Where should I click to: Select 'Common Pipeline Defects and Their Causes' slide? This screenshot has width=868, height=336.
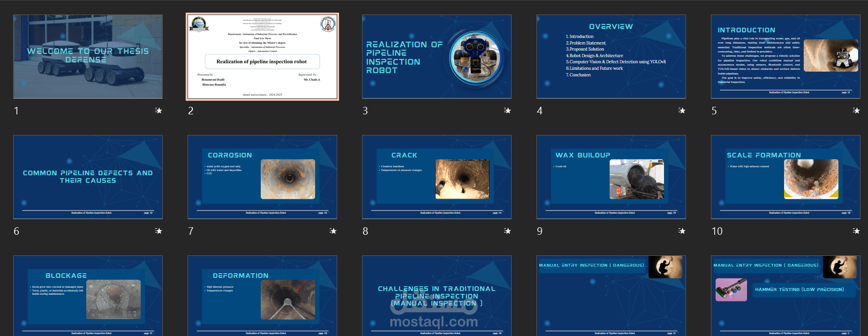(88, 177)
